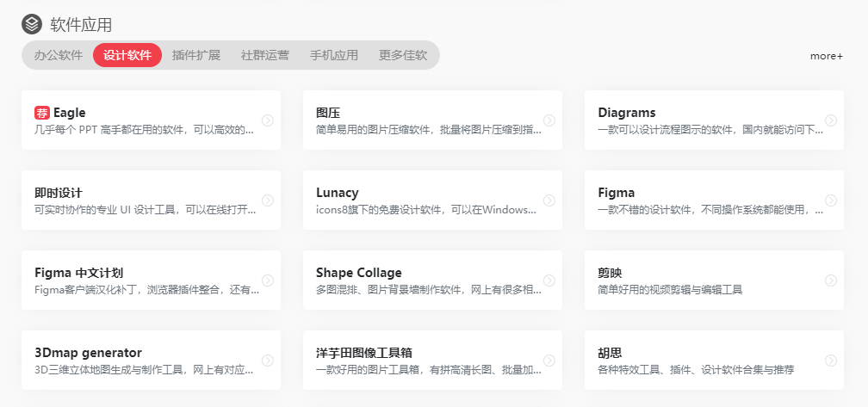Click the arrow icon on the Lunacy card

(x=549, y=200)
